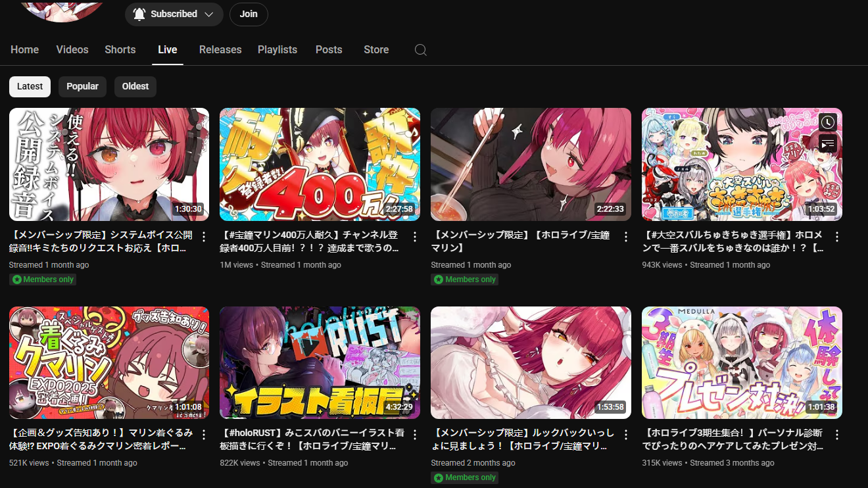
Task: Go to the channel Home tab
Action: tap(24, 49)
